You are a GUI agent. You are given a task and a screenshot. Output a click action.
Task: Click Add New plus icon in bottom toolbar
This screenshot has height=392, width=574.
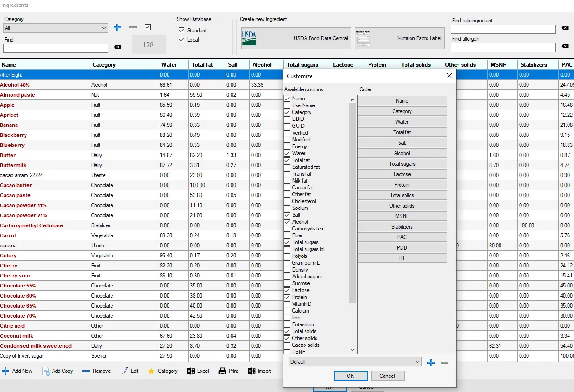coord(5,371)
